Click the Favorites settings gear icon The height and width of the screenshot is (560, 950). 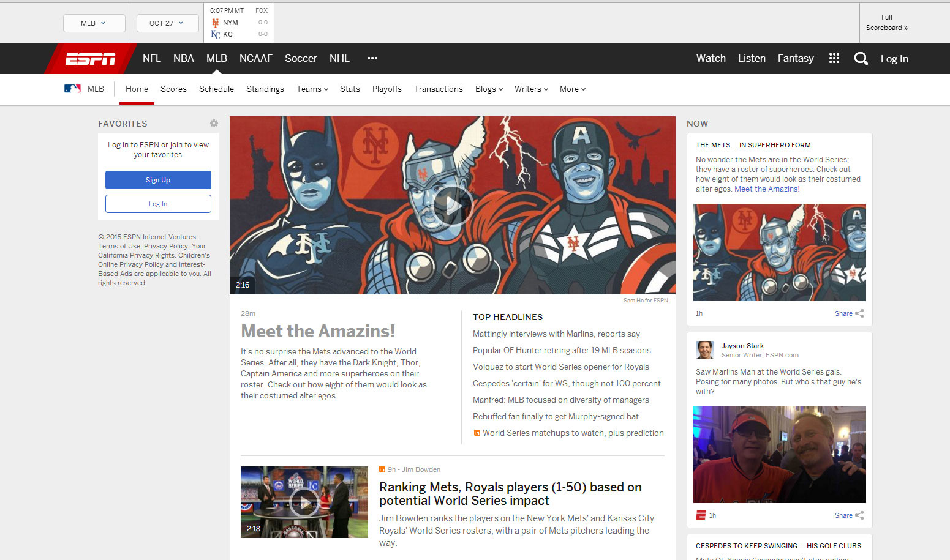pos(214,123)
